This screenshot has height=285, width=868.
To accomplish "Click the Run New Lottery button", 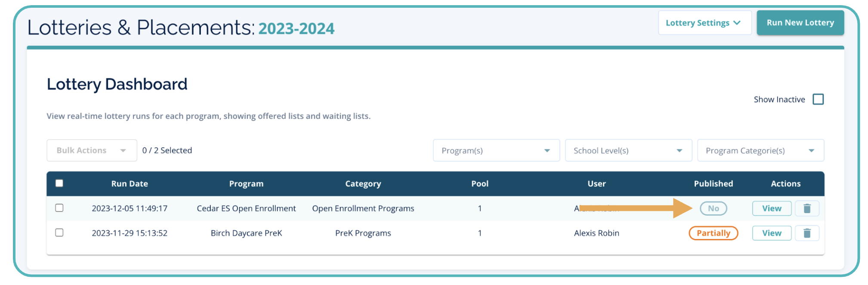I will 800,23.
